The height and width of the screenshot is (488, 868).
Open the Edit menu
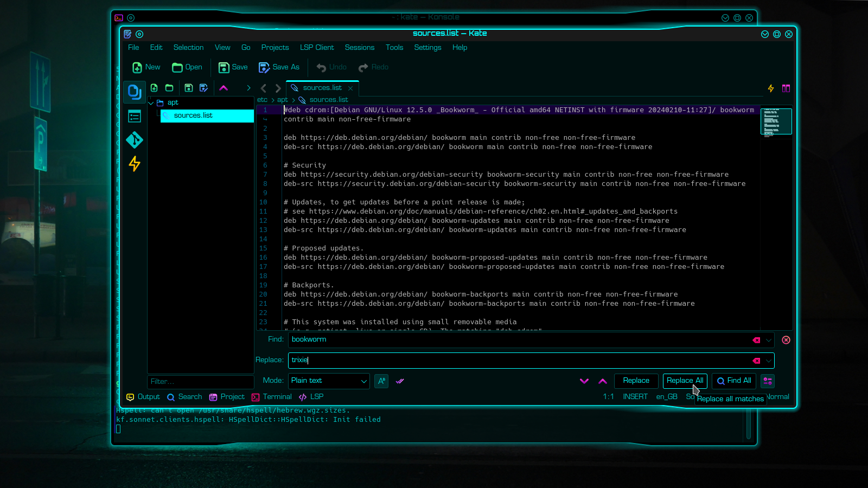156,48
